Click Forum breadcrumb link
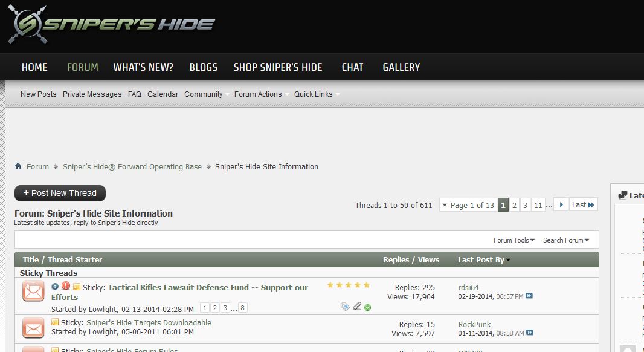644x352 pixels. 38,166
